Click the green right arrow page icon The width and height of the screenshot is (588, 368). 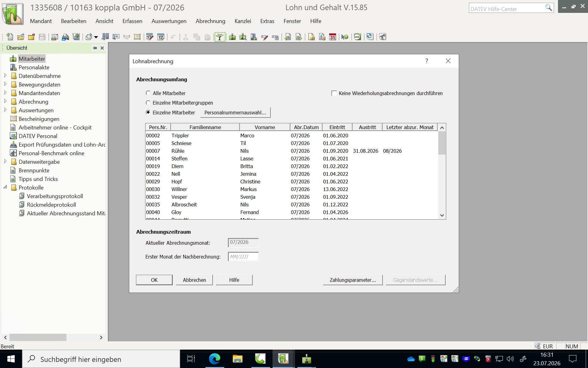[299, 37]
